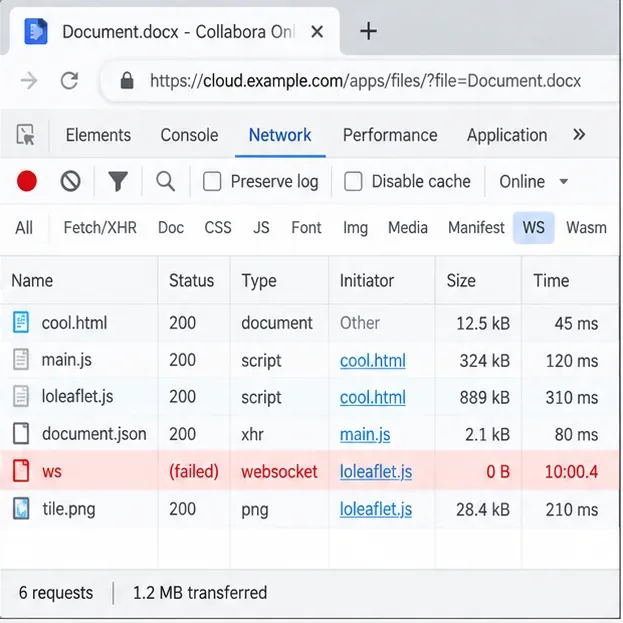The height and width of the screenshot is (623, 623).
Task: Clear the network log
Action: pyautogui.click(x=71, y=181)
